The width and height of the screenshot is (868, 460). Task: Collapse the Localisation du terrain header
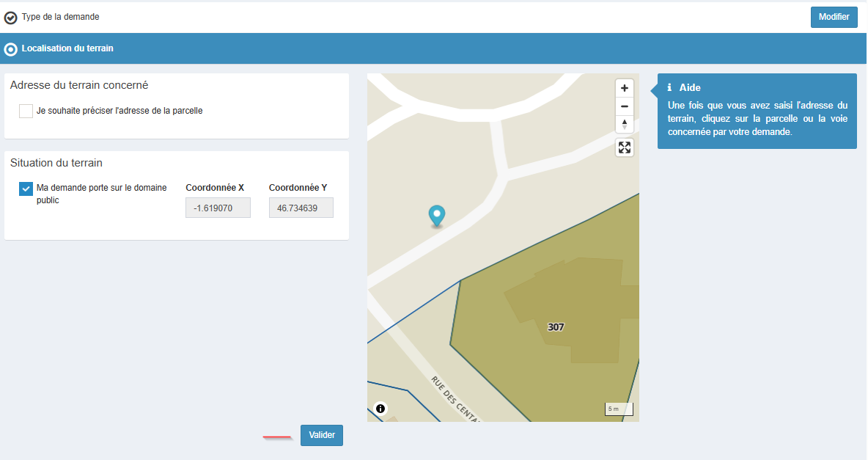pyautogui.click(x=67, y=48)
